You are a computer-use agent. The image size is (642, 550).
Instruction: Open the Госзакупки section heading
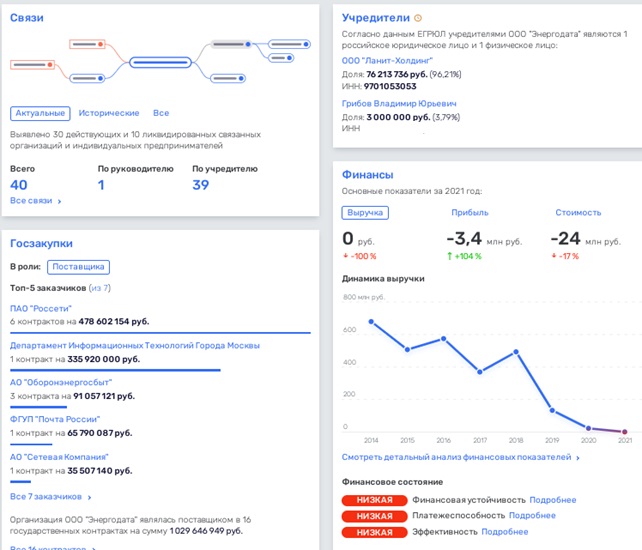(41, 244)
